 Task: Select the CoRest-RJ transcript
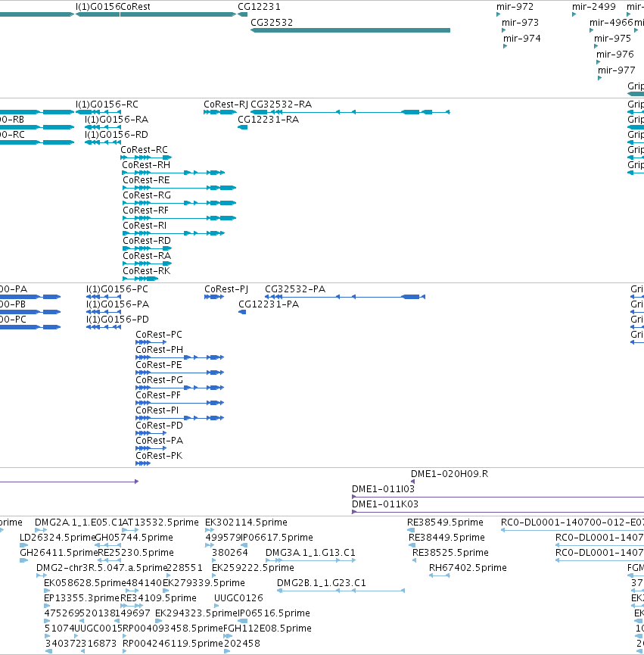pyautogui.click(x=220, y=112)
